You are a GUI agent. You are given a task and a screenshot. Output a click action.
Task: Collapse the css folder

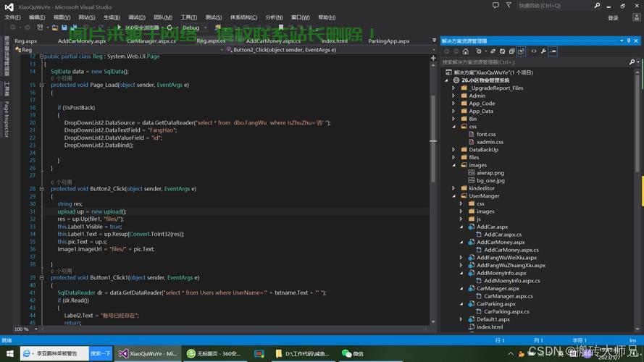[453, 127]
